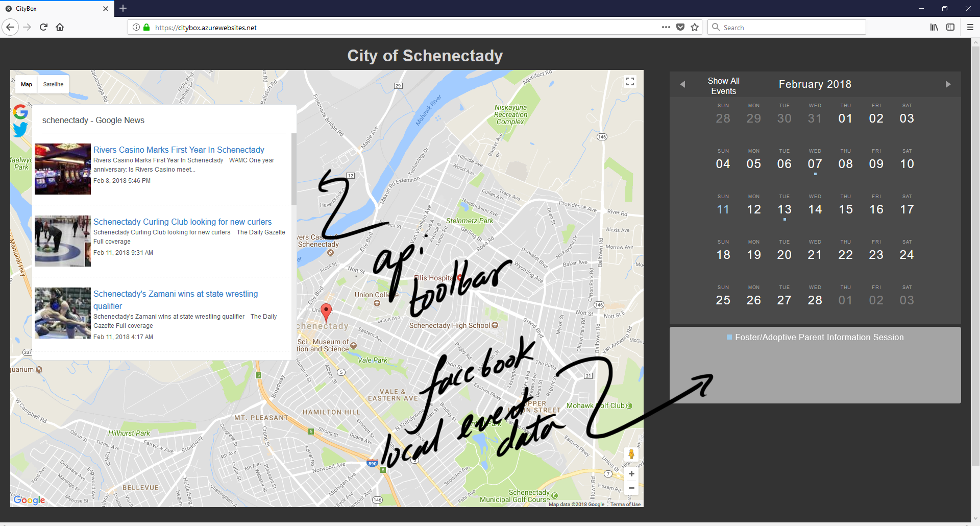Open Street View pegman on map
Viewport: 980px width, 526px height.
point(631,454)
